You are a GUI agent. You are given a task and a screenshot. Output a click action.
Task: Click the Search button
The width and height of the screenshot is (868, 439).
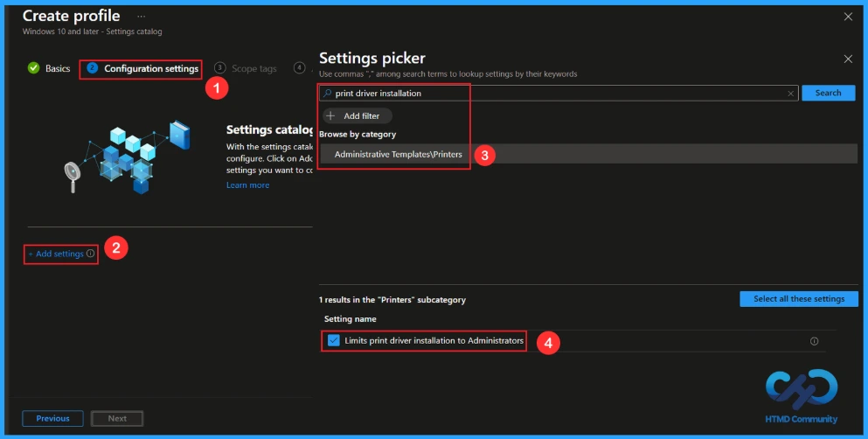click(x=828, y=93)
